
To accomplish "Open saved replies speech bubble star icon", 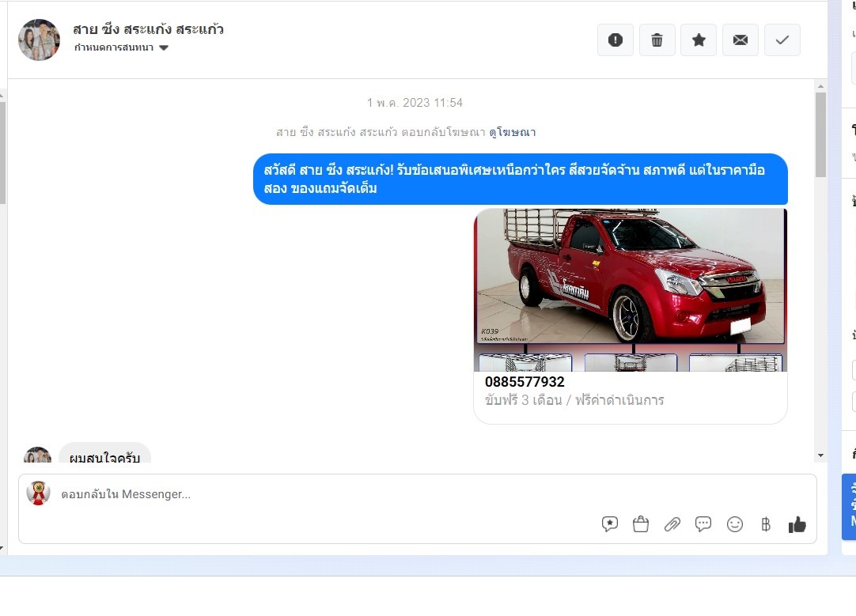I will [609, 523].
